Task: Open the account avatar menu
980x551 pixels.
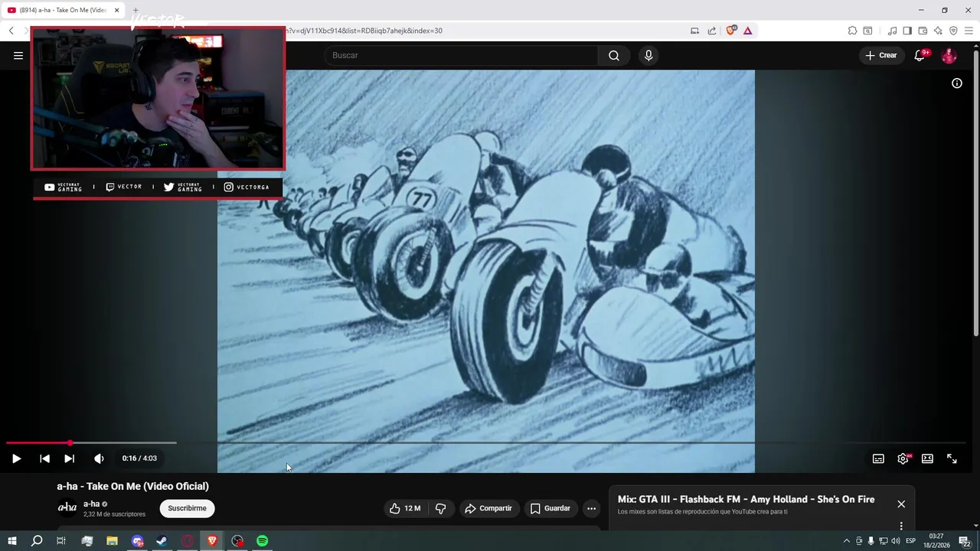Action: [949, 55]
